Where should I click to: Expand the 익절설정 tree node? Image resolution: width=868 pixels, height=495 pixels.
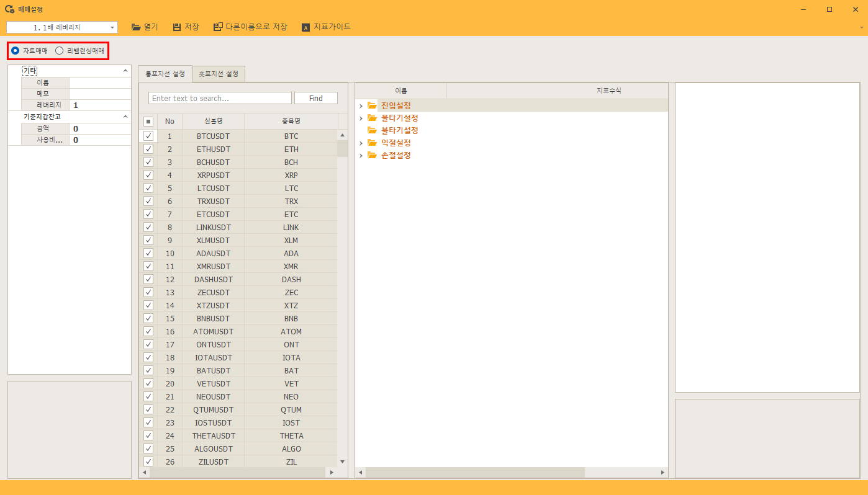pos(361,143)
